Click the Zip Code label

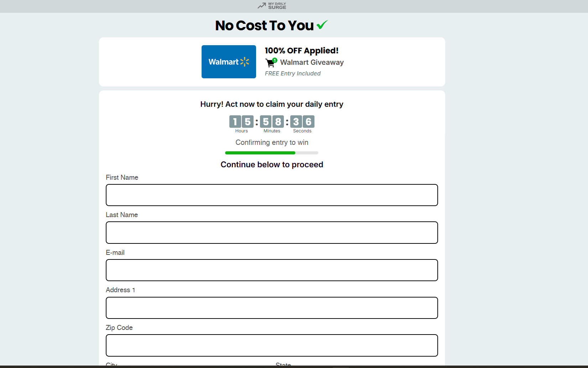[119, 327]
